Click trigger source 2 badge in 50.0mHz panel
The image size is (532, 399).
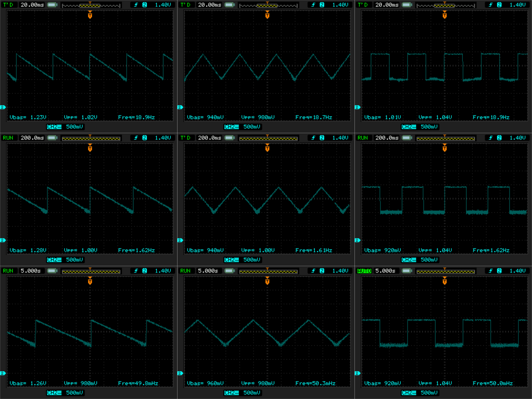coord(499,271)
